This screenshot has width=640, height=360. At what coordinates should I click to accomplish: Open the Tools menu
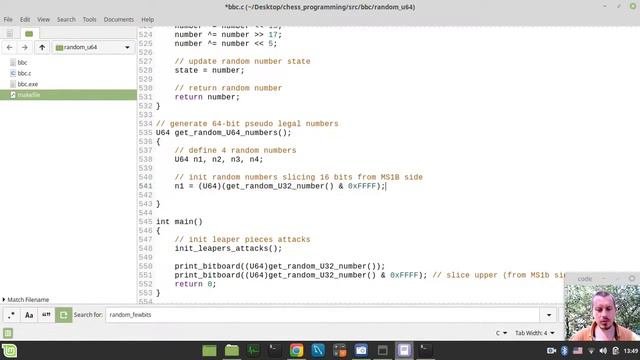pyautogui.click(x=89, y=19)
